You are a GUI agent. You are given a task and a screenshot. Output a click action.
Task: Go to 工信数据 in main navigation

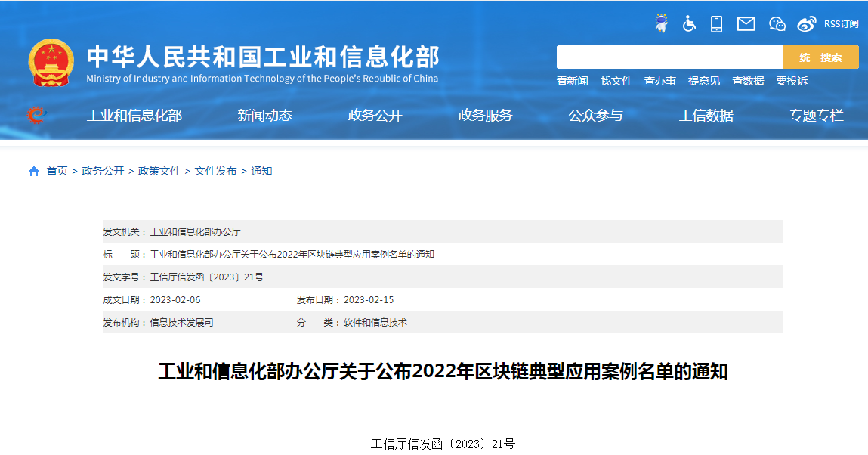click(706, 116)
